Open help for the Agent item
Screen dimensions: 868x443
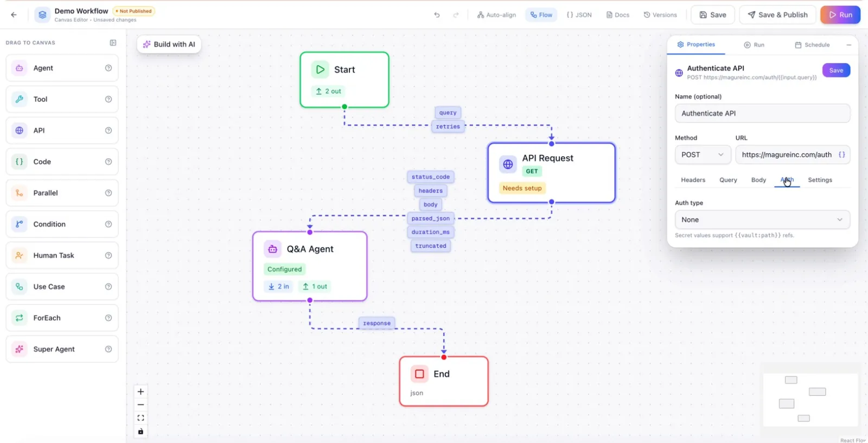coord(108,68)
